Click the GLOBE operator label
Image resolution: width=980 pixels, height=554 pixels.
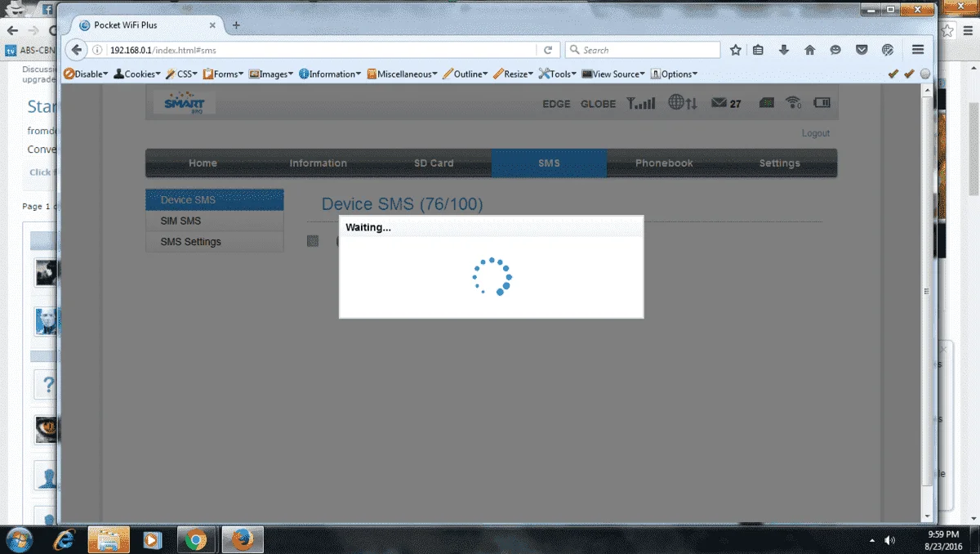(598, 104)
